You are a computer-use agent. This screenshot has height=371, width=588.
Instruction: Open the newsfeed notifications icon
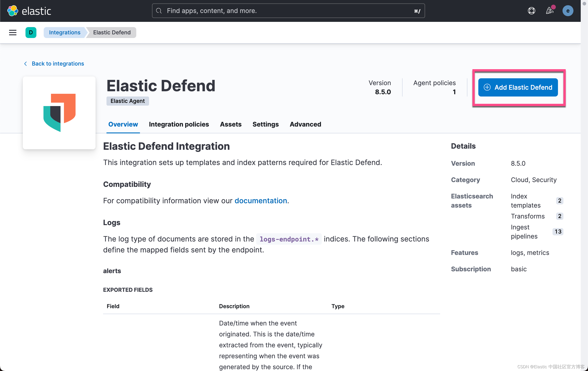coord(549,11)
